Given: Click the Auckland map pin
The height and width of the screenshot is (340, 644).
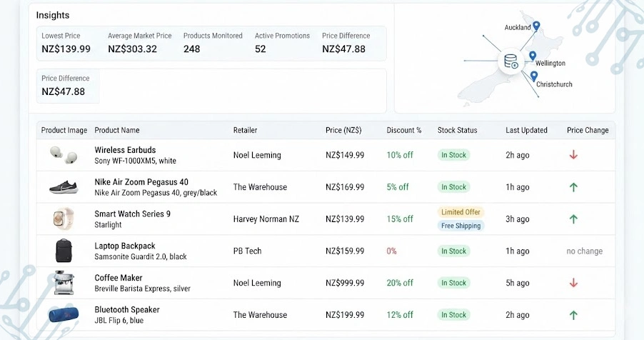Looking at the screenshot, I should [x=536, y=26].
